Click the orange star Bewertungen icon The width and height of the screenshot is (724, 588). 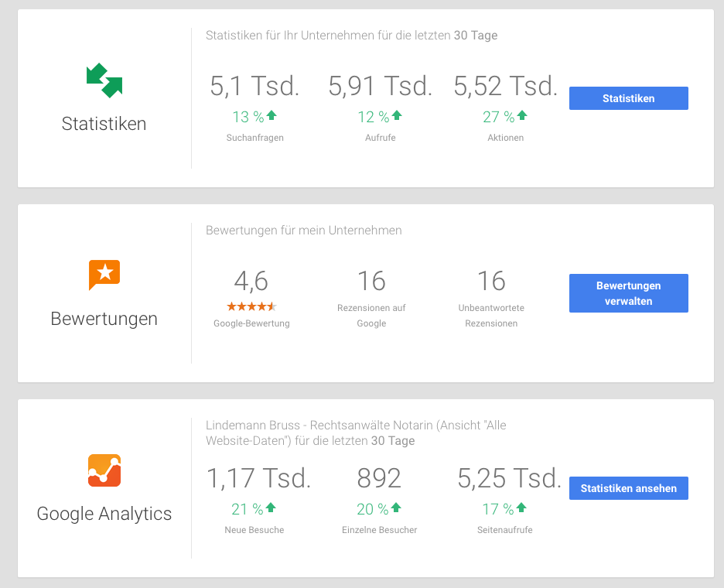tap(104, 275)
